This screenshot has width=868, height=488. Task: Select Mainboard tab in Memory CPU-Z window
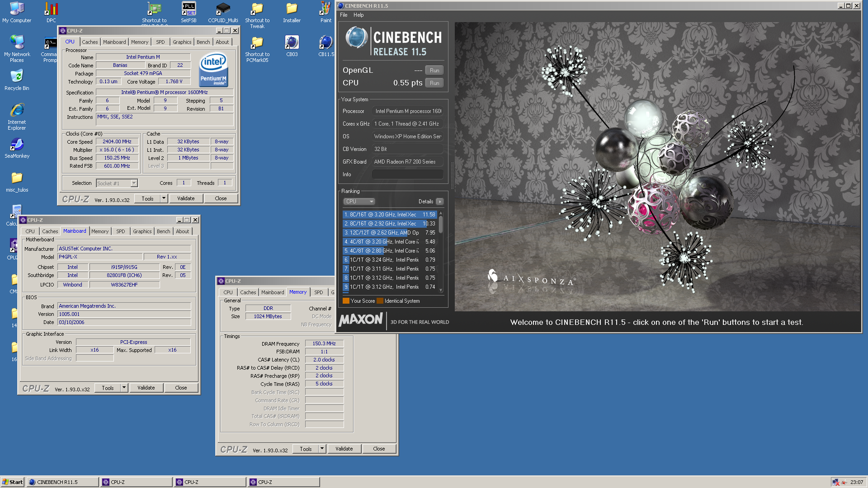tap(273, 292)
